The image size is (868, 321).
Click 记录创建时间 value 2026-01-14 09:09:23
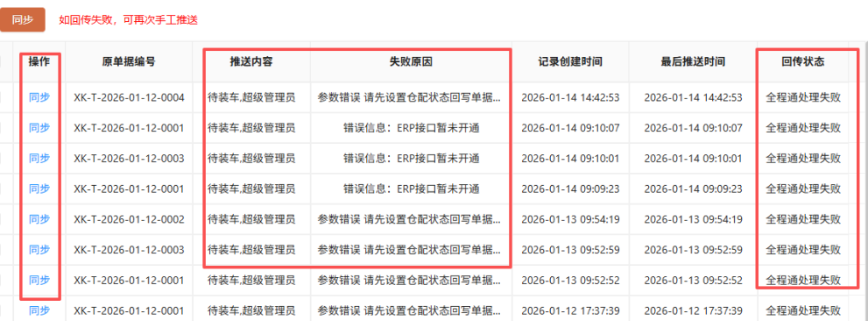pyautogui.click(x=570, y=189)
